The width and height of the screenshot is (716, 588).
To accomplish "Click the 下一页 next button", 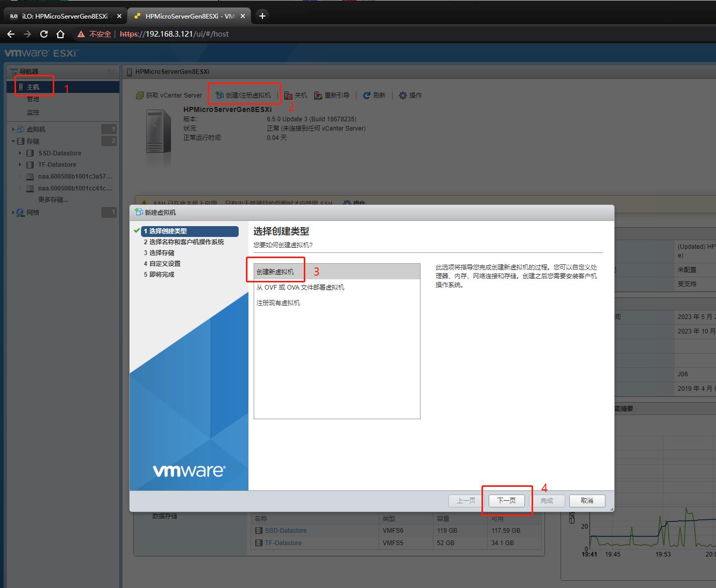I will [506, 501].
